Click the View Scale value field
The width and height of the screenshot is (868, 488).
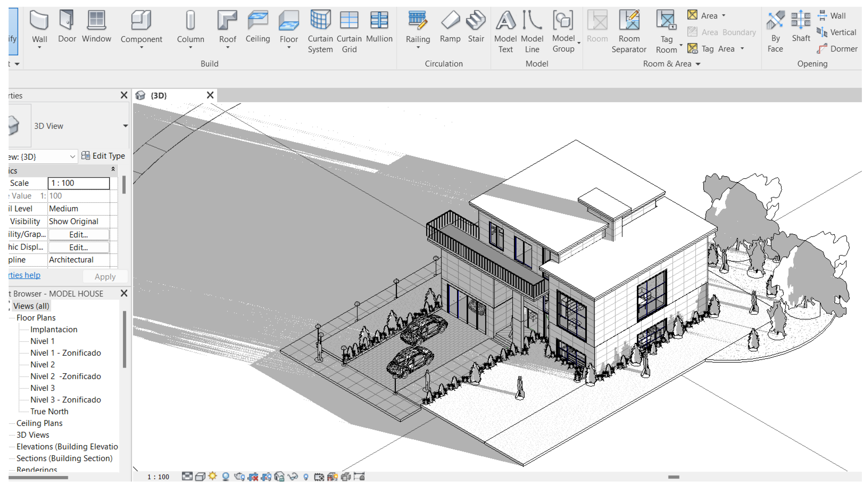pos(78,183)
